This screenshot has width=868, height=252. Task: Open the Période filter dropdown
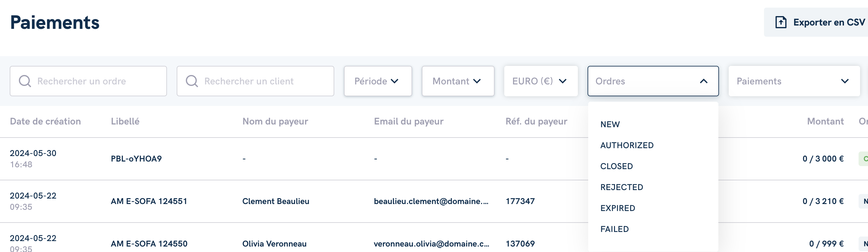coord(378,81)
